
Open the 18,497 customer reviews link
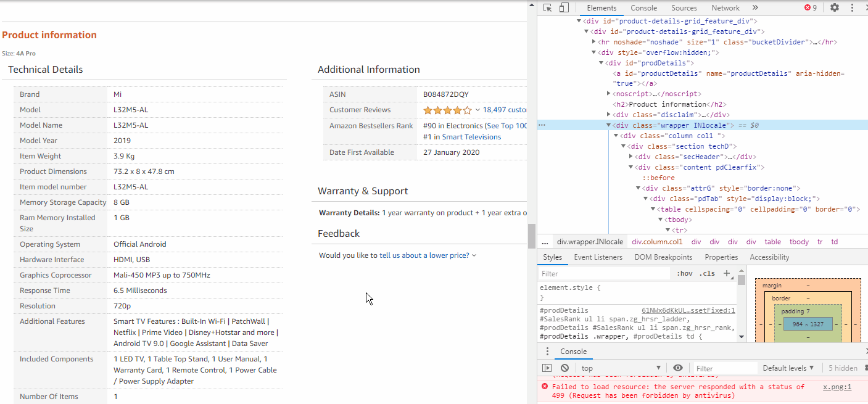(505, 110)
